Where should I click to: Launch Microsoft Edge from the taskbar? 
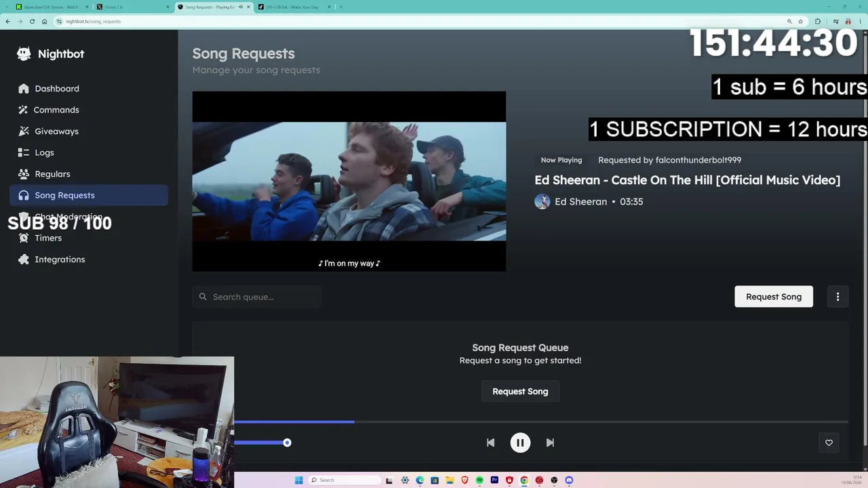[x=420, y=481]
